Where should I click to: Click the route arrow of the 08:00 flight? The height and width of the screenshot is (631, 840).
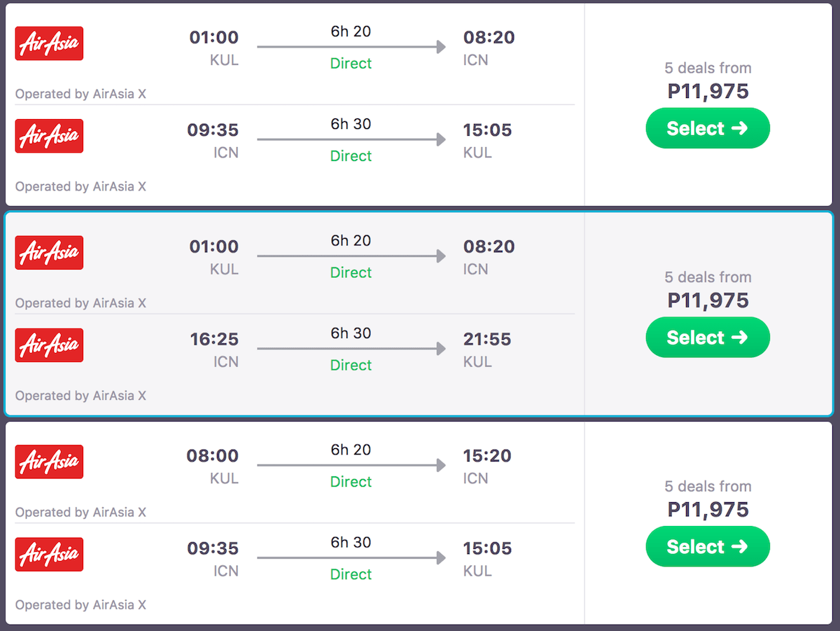[x=351, y=465]
